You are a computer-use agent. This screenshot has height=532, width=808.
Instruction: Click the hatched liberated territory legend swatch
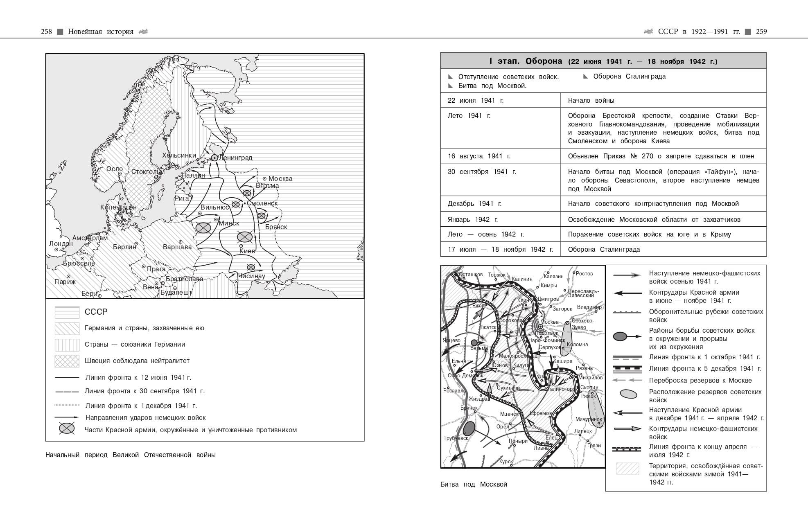(627, 469)
